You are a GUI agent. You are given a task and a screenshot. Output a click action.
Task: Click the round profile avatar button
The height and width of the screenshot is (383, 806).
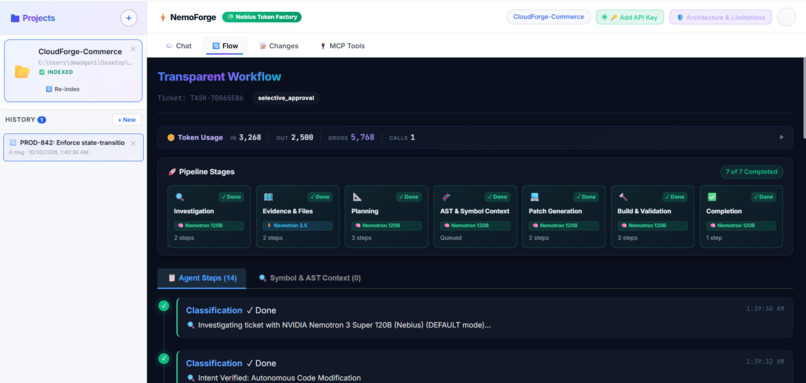[x=786, y=17]
